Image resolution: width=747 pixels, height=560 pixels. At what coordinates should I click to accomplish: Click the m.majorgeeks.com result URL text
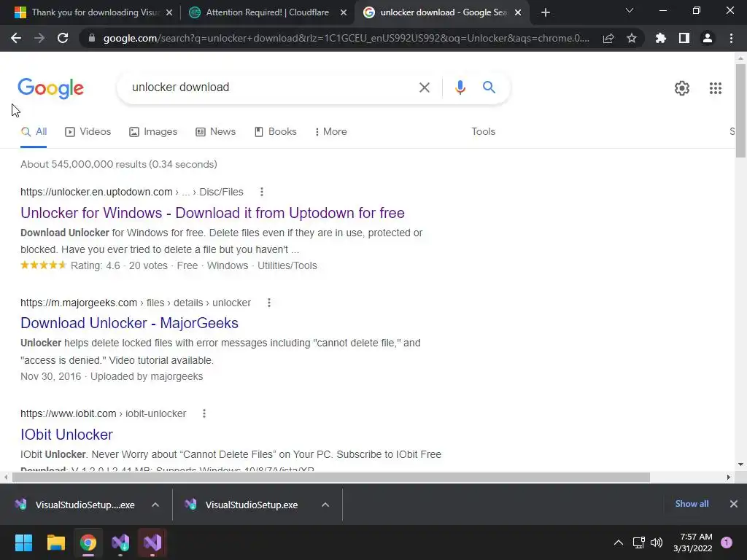click(x=79, y=303)
